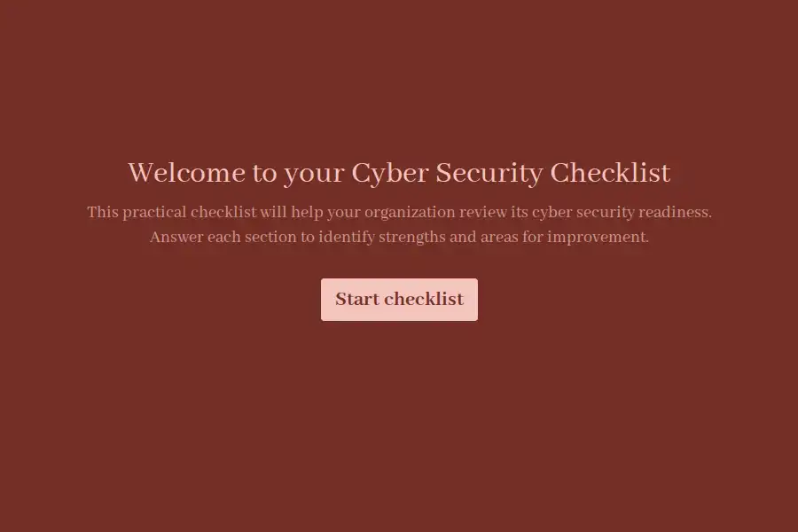Screen dimensions: 798x532
Task: Click the sentence starting 'Answer each section'
Action: pos(399,237)
